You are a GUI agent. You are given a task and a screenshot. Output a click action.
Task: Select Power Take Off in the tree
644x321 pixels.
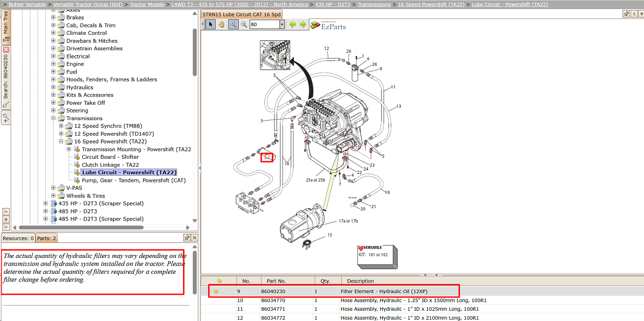click(85, 103)
